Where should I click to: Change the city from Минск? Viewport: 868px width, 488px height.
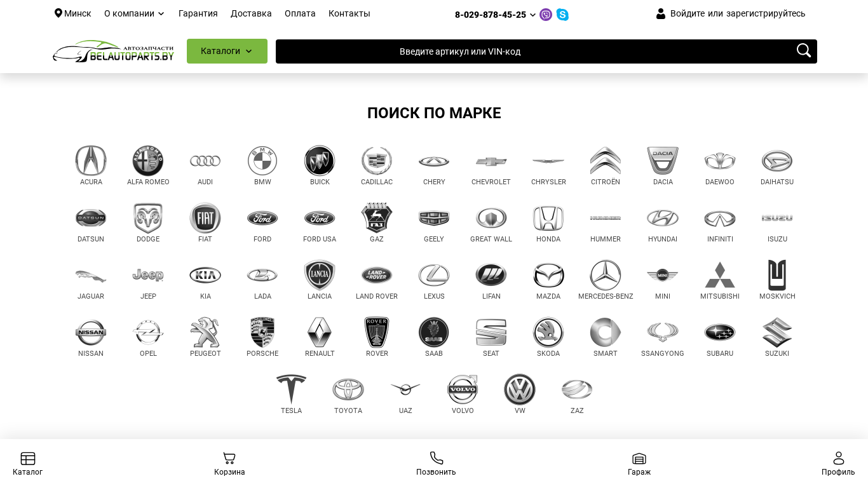coord(73,13)
